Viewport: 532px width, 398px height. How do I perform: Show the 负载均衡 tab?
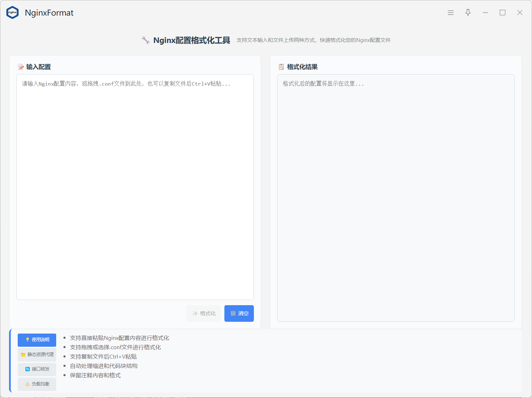pos(37,384)
